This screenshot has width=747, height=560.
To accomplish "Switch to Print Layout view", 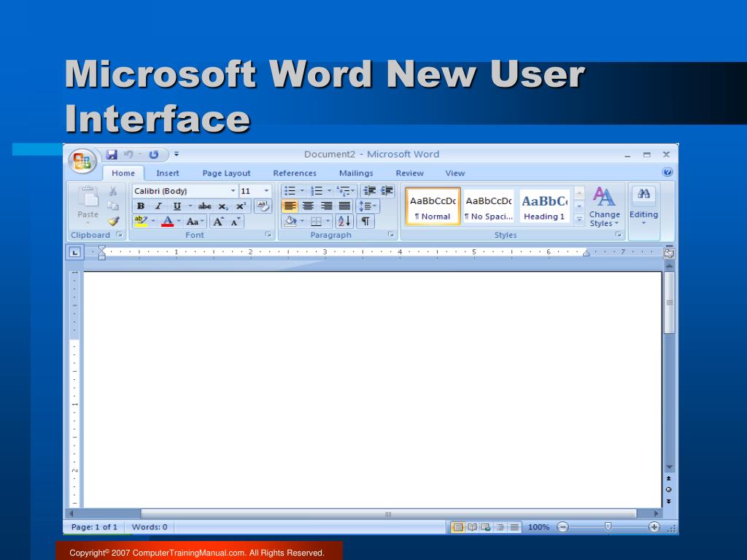I will click(458, 527).
